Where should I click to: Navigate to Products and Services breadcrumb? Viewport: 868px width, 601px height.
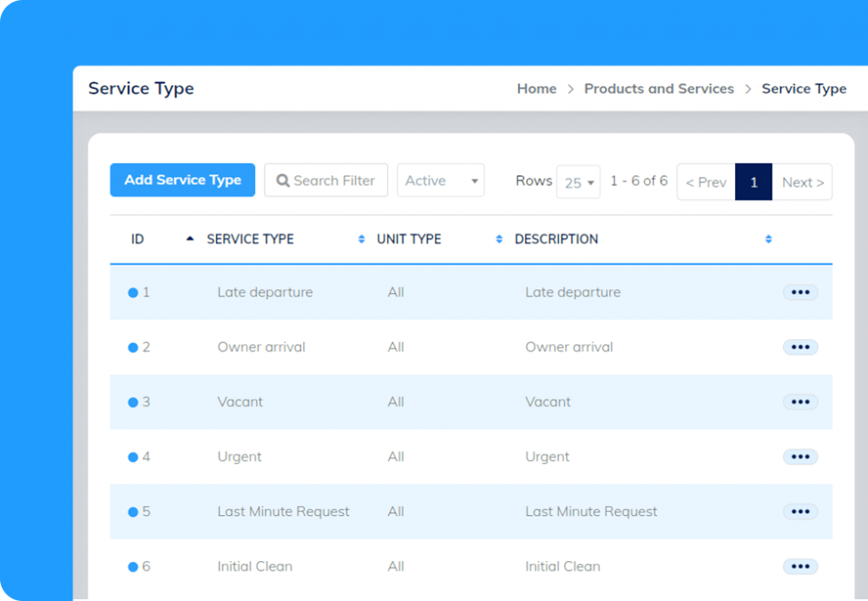[x=659, y=89]
